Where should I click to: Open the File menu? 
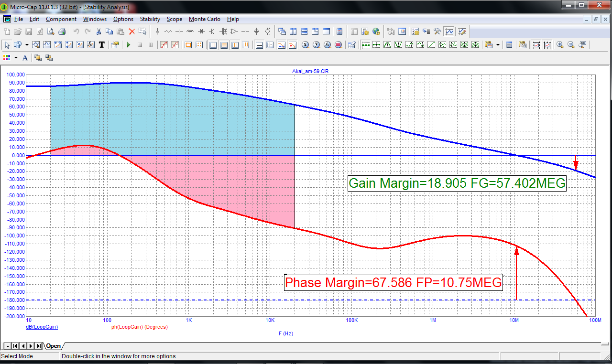[19, 19]
